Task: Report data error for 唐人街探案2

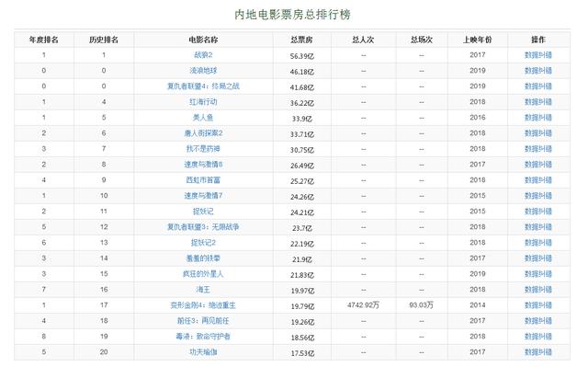Action: point(538,133)
